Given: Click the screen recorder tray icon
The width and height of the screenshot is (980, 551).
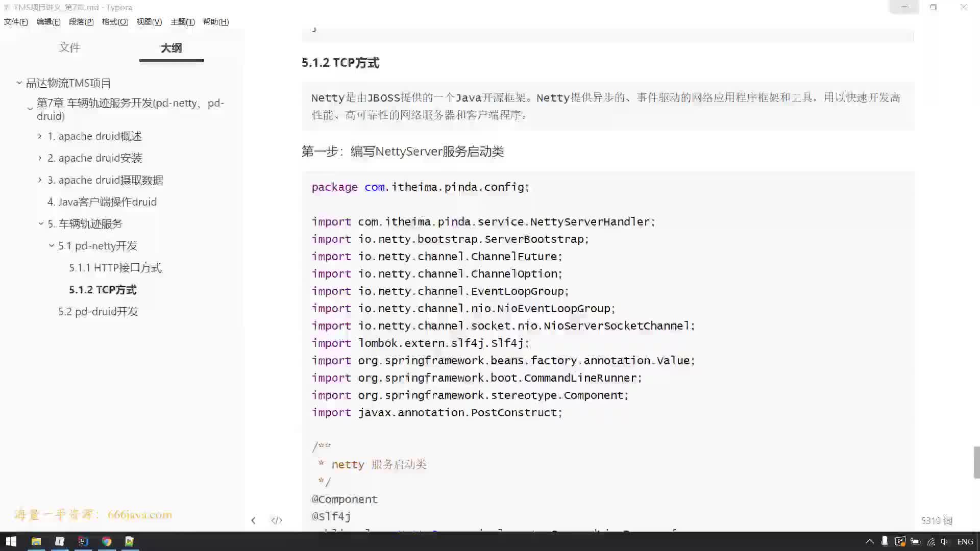Looking at the screenshot, I should 900,541.
